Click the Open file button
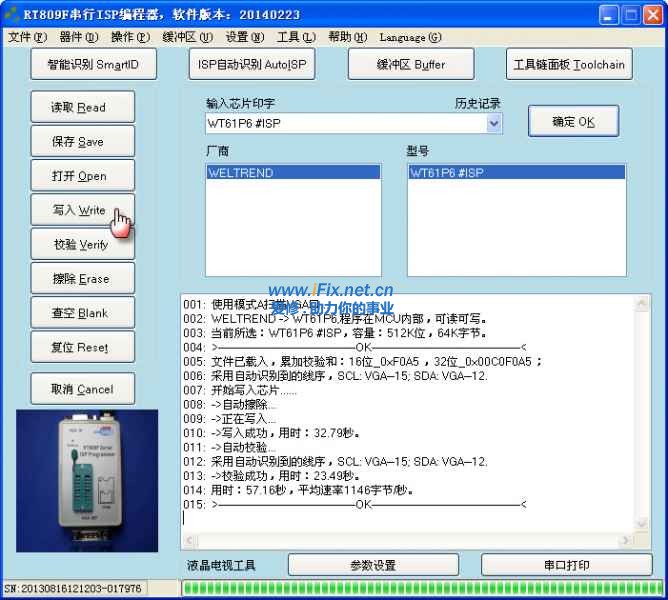This screenshot has width=668, height=600. tap(78, 176)
